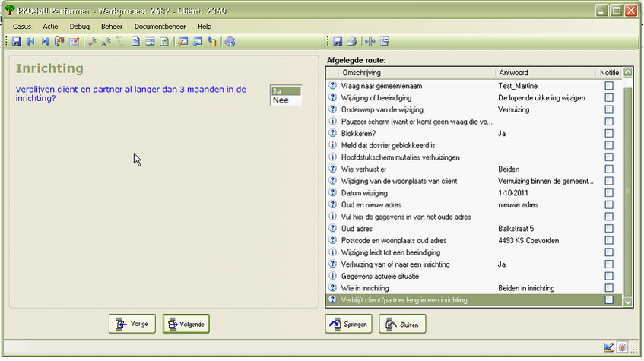
Task: Click the Notitie column header
Action: tap(609, 73)
